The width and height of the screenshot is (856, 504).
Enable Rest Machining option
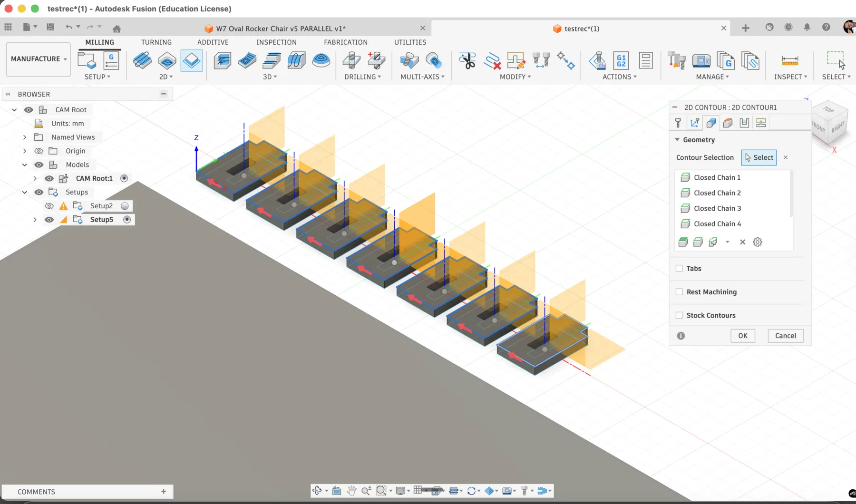click(x=679, y=291)
